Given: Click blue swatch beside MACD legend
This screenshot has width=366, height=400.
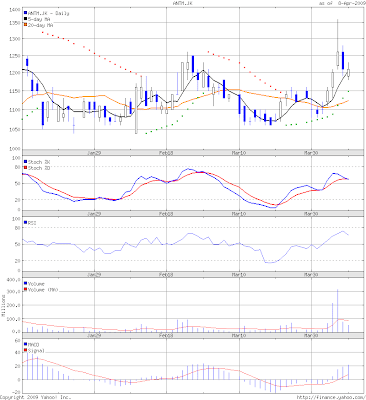Looking at the screenshot, I should click(x=25, y=344).
